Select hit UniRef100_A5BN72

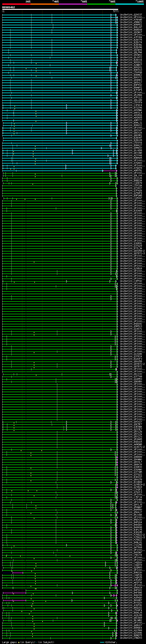131,22
